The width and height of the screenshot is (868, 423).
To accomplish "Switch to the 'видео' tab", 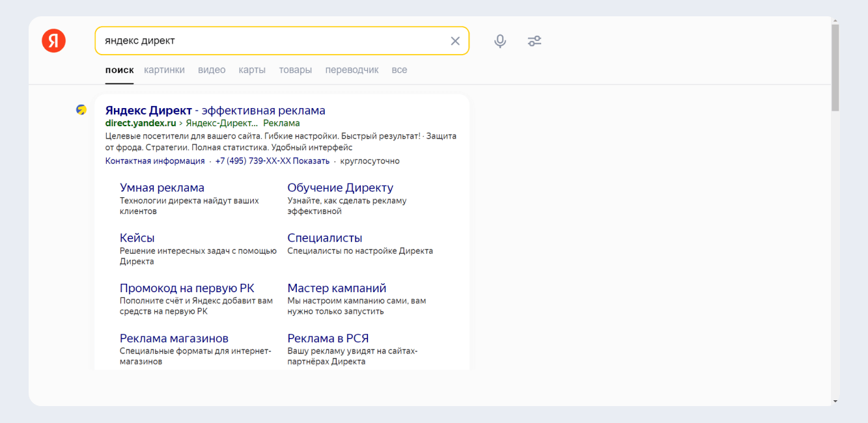I will click(212, 70).
